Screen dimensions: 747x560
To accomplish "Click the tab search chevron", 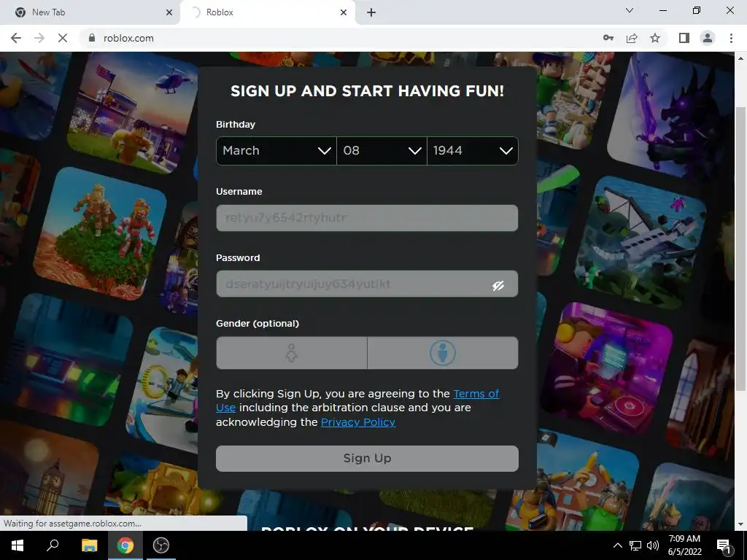I will coord(630,10).
